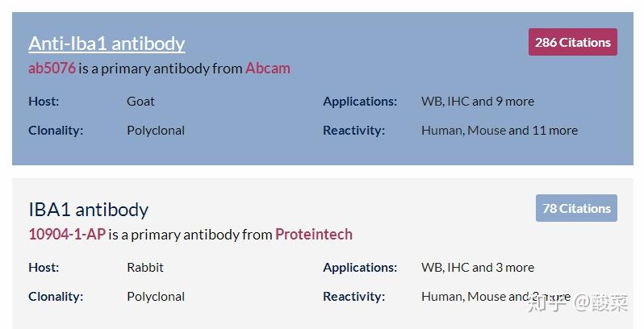
Task: Click the Host label in the Proteintech card
Action: click(44, 268)
